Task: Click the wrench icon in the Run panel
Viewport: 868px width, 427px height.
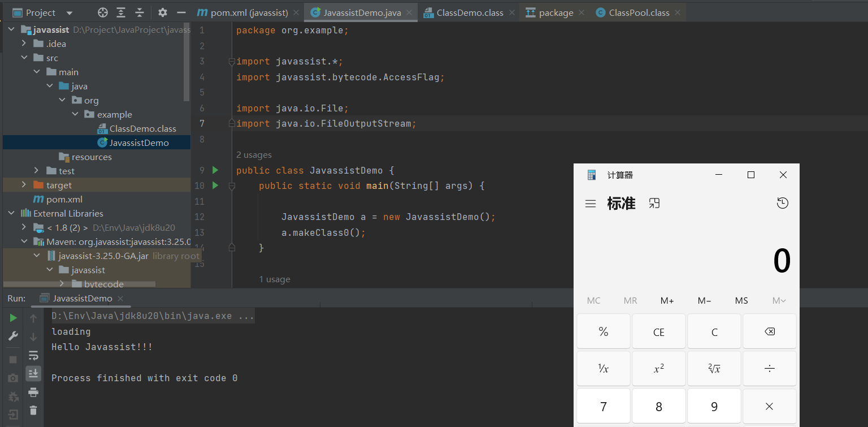Action: pyautogui.click(x=13, y=336)
